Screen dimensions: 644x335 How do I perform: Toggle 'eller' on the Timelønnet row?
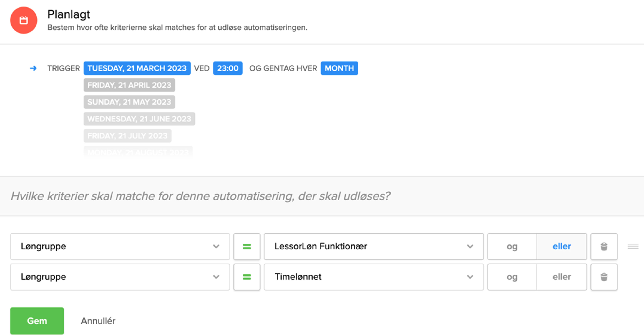[x=562, y=277]
